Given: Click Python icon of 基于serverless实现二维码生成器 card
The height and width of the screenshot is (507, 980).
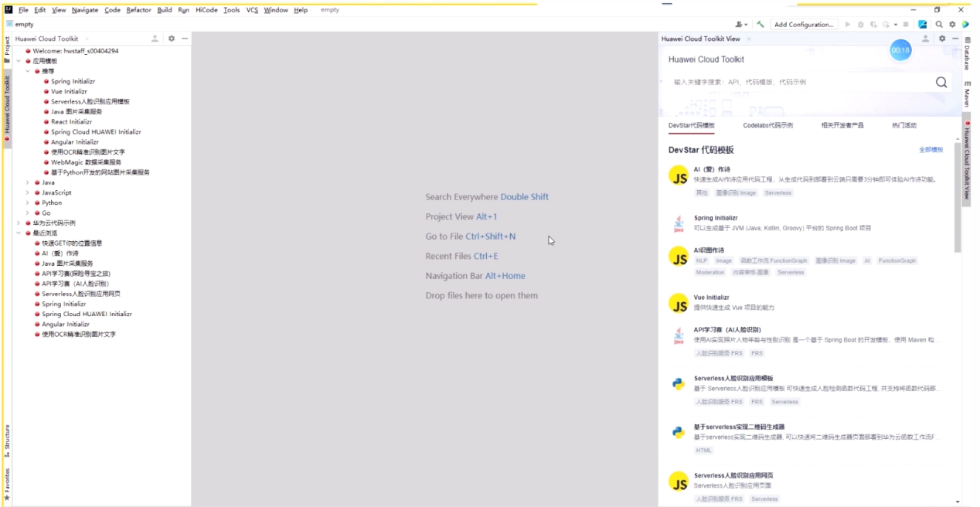Looking at the screenshot, I should pos(679,432).
